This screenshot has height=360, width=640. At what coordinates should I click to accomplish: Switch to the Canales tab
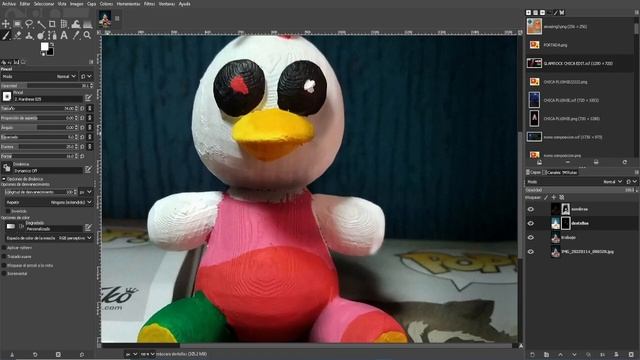coord(551,173)
